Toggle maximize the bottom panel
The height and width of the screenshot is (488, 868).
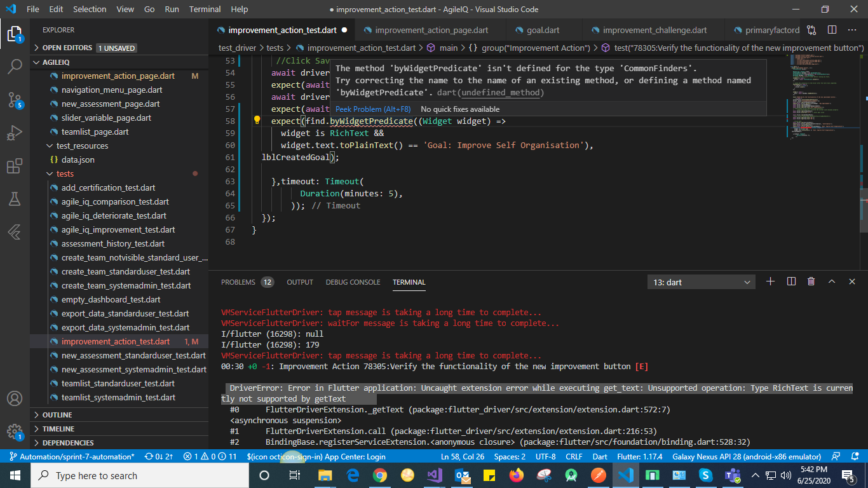point(831,281)
